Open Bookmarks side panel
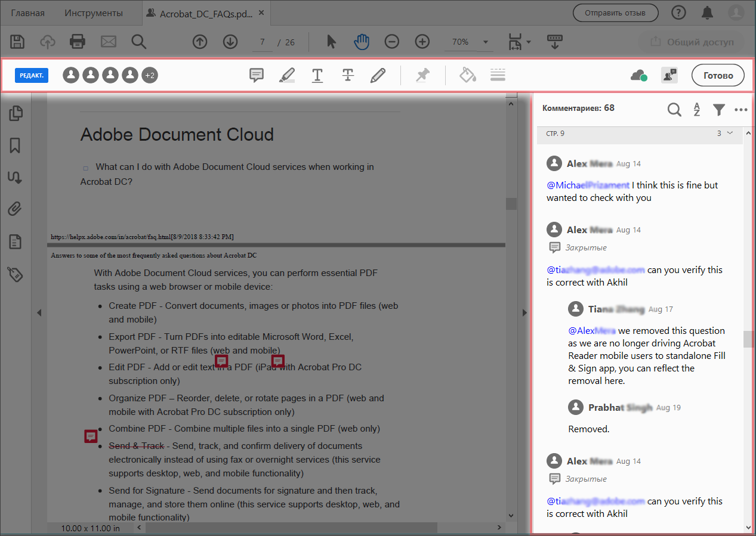The image size is (756, 536). [16, 145]
